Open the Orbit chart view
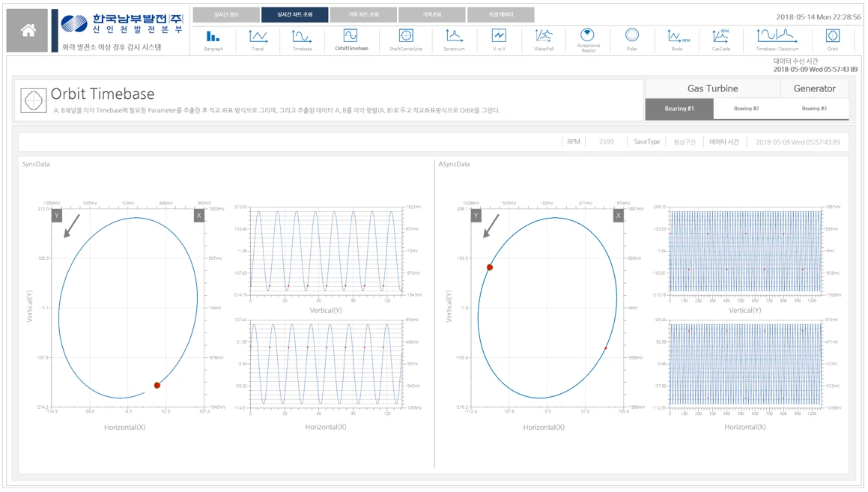Screen dimensions: 868x492 coord(833,40)
